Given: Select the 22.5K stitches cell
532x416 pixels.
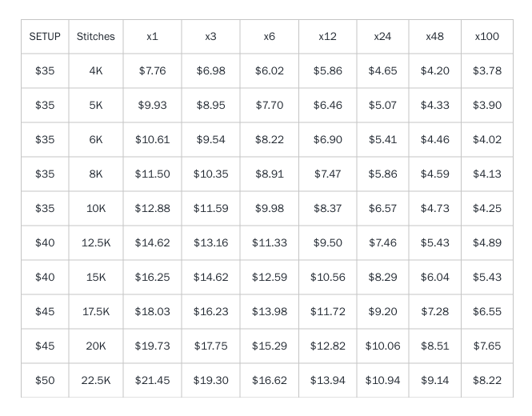Looking at the screenshot, I should coord(96,380).
